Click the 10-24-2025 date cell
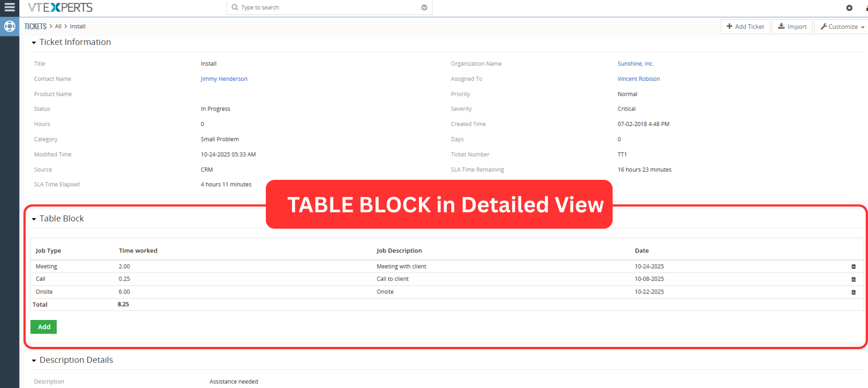The image size is (868, 388). click(x=649, y=267)
